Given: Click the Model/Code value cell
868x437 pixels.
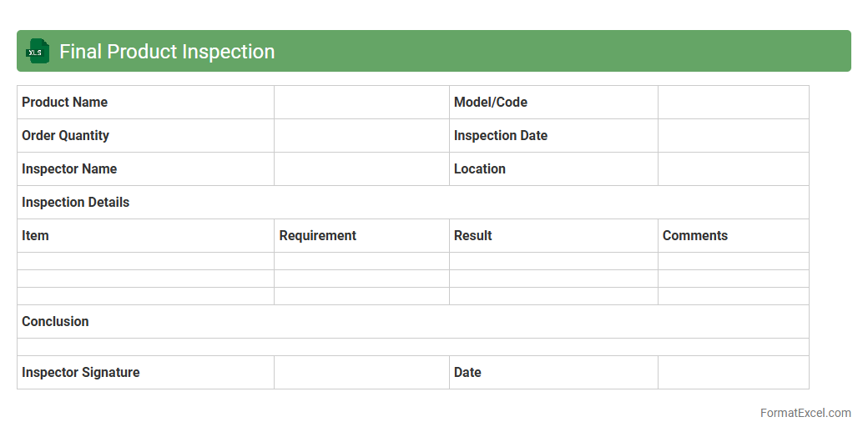Looking at the screenshot, I should coord(733,103).
